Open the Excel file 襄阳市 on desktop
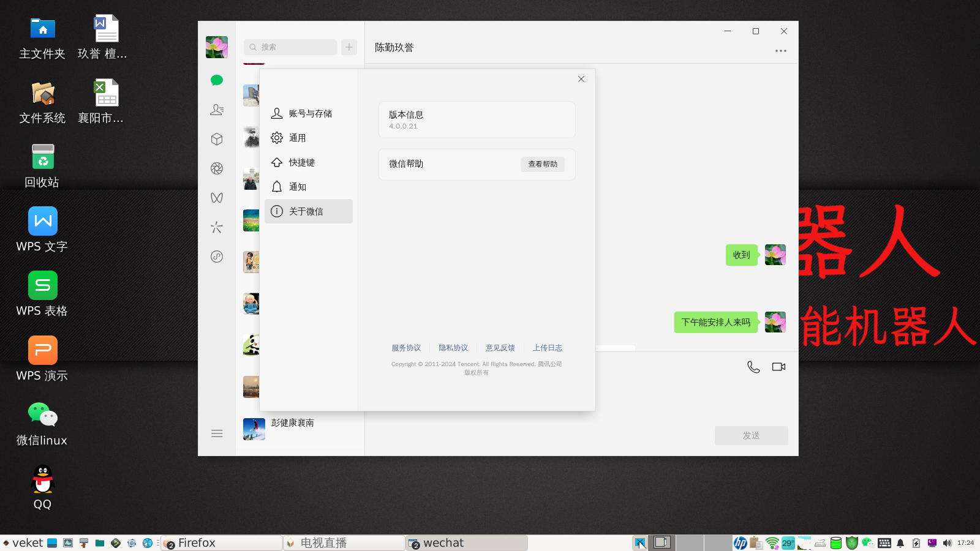980x551 pixels. [x=102, y=102]
